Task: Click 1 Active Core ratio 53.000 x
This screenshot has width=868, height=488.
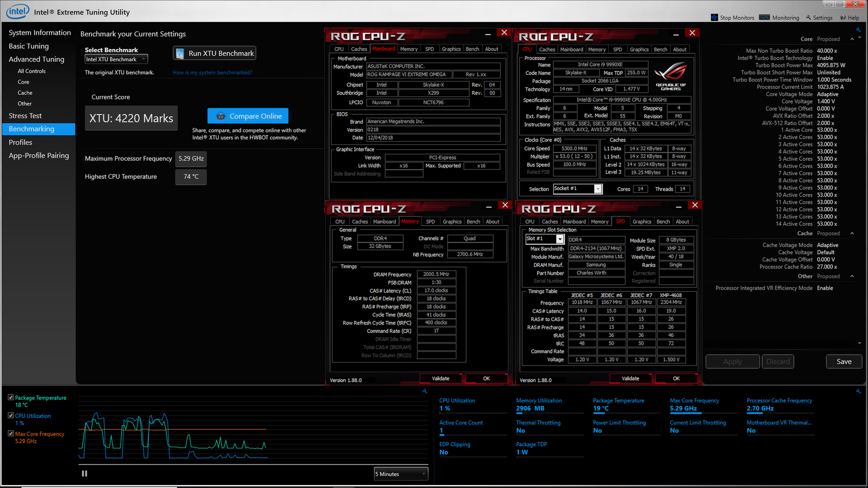Action: click(x=827, y=130)
